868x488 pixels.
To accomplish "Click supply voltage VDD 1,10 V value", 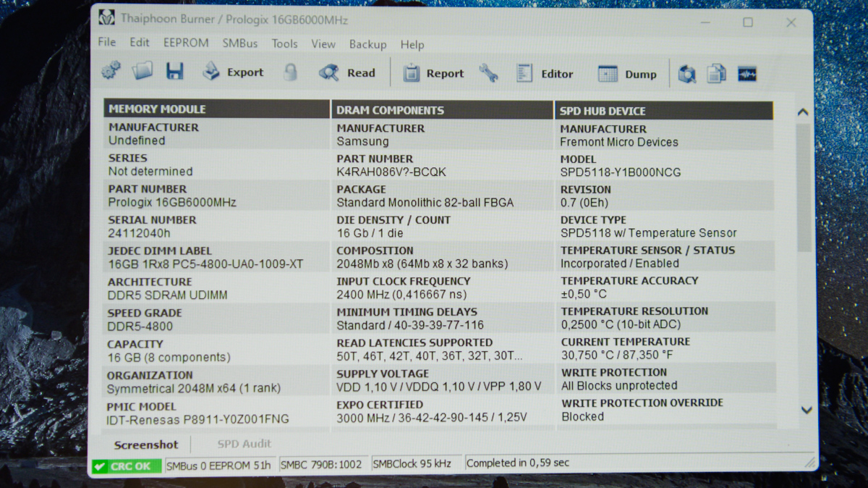I will click(438, 387).
